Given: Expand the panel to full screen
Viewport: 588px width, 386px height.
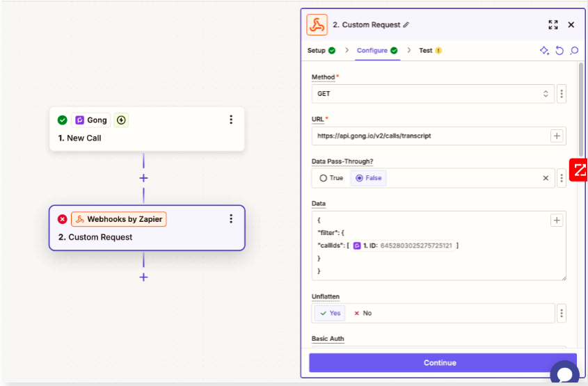Looking at the screenshot, I should 553,25.
